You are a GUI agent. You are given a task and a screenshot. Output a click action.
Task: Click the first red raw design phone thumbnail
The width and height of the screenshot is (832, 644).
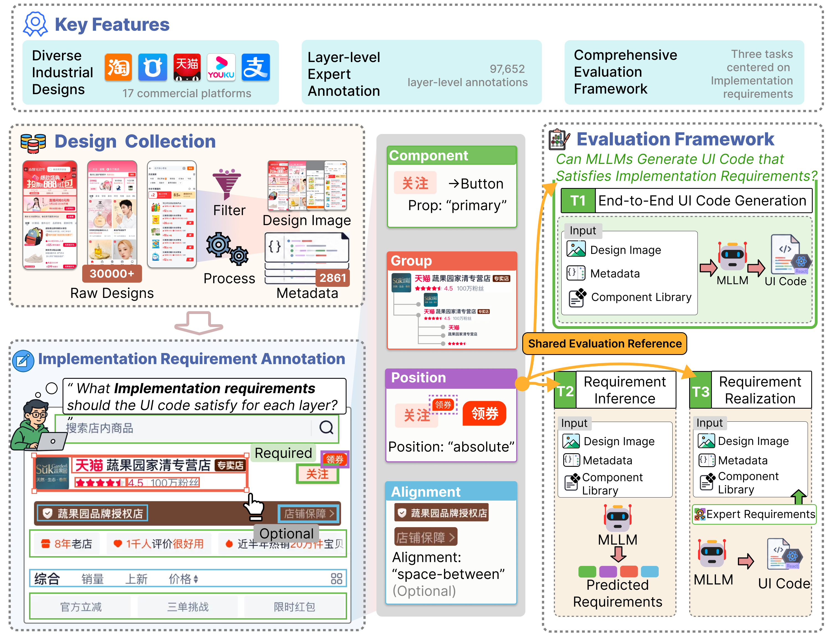[x=50, y=215]
